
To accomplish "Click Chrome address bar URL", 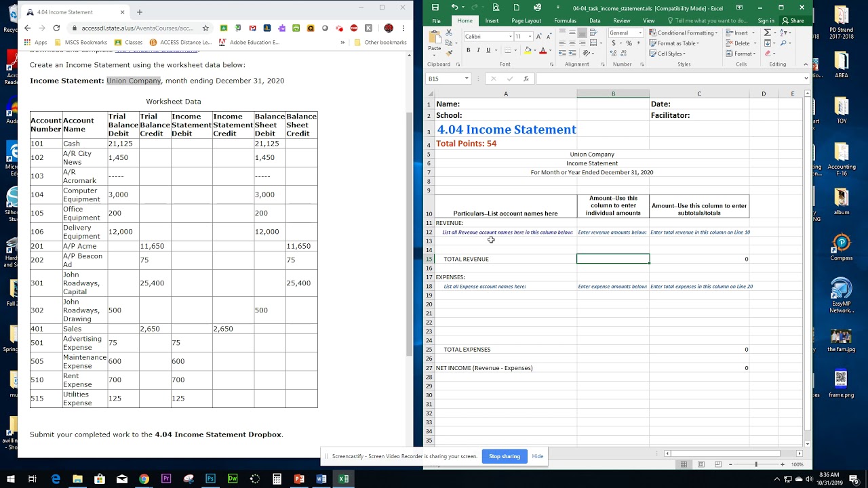I will (x=137, y=28).
